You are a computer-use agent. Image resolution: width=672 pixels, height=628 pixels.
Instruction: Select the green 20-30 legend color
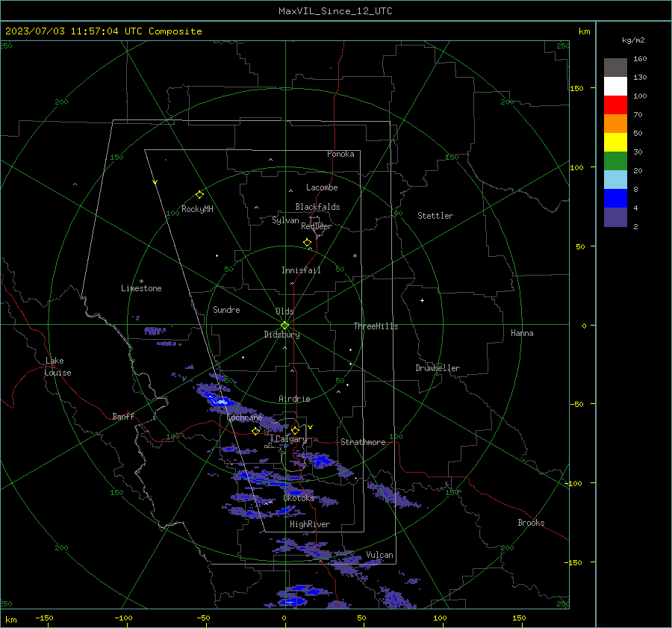615,161
